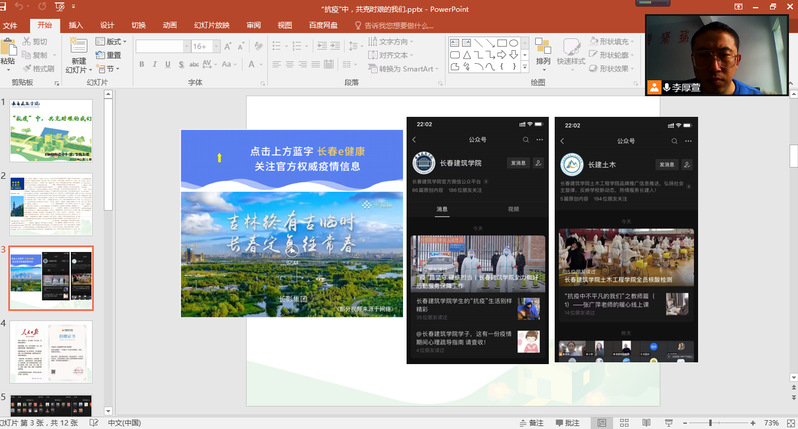Open the Slide Show (幻灯片放映) tab
Screen dimensions: 798x429
tap(211, 25)
